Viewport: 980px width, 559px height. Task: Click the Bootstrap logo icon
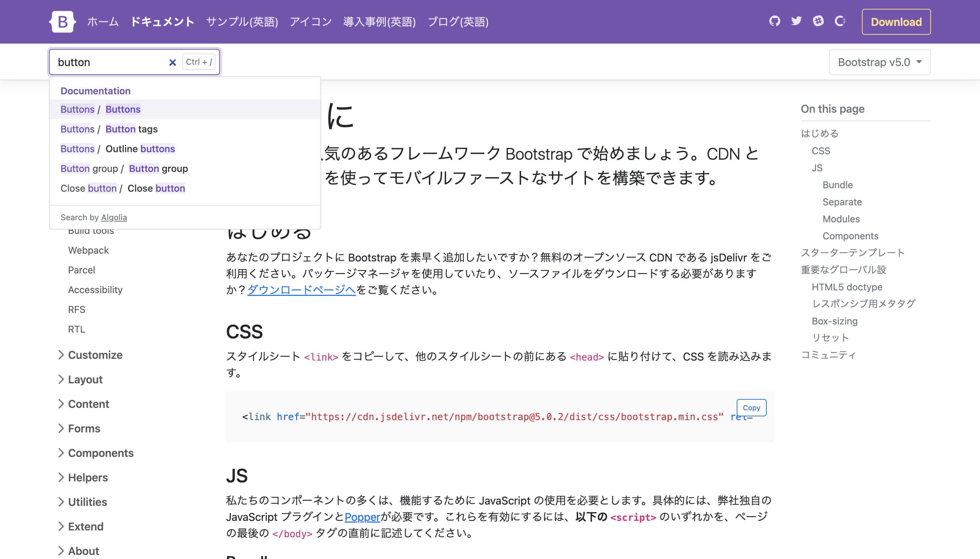tap(63, 21)
